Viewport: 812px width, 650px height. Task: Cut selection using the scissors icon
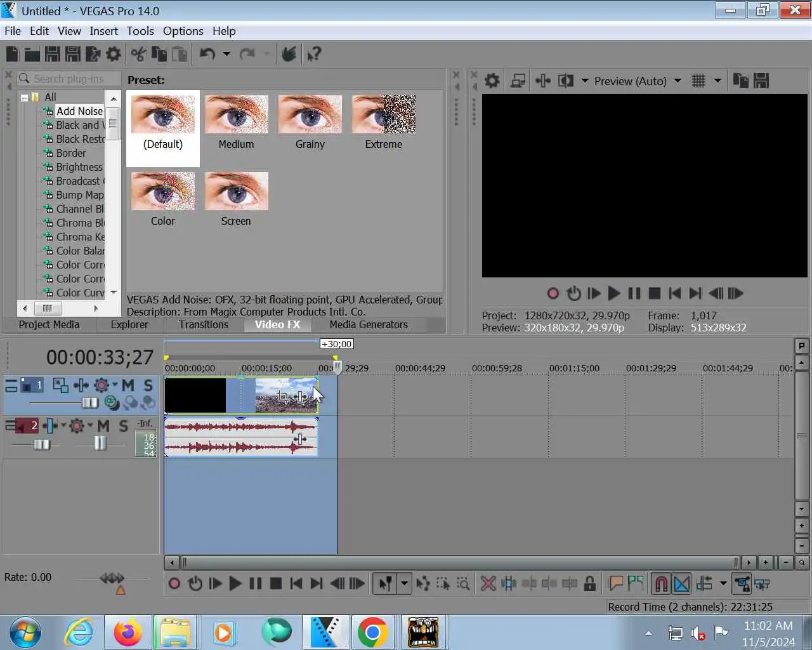[138, 54]
